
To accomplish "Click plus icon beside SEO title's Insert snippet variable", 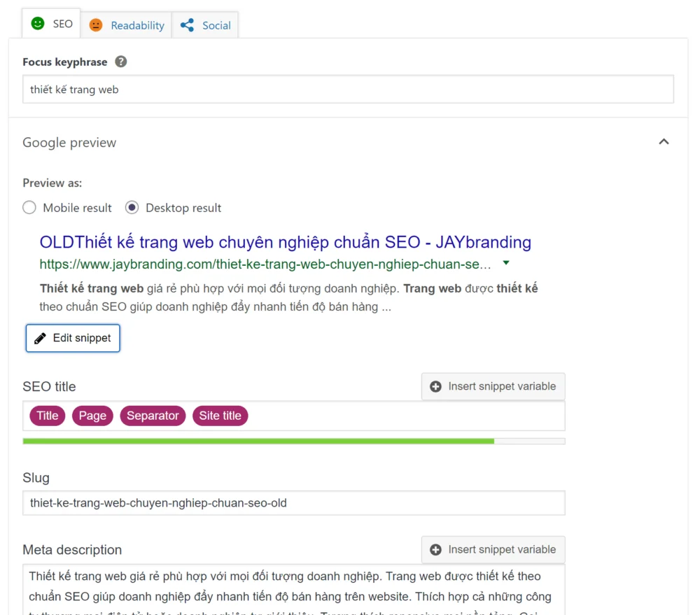I will (435, 386).
